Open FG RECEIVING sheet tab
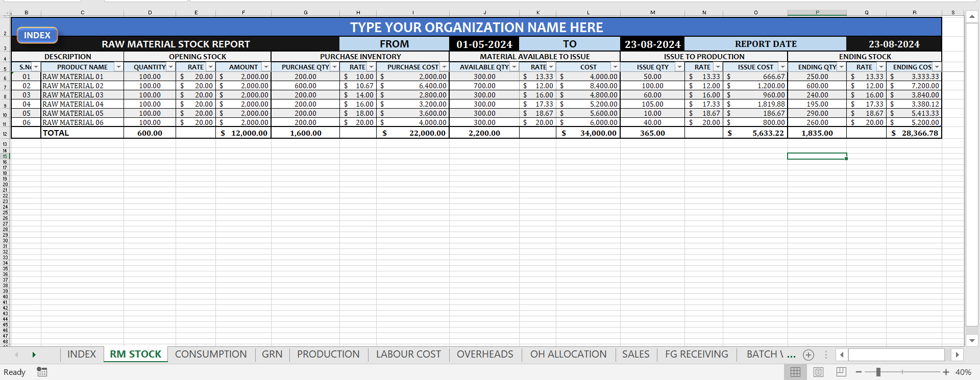Image resolution: width=980 pixels, height=380 pixels. click(696, 354)
